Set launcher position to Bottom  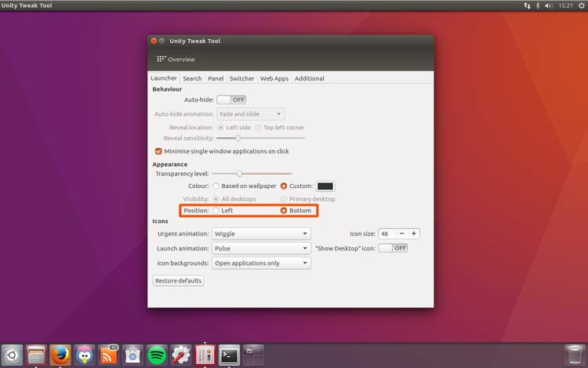coord(284,211)
